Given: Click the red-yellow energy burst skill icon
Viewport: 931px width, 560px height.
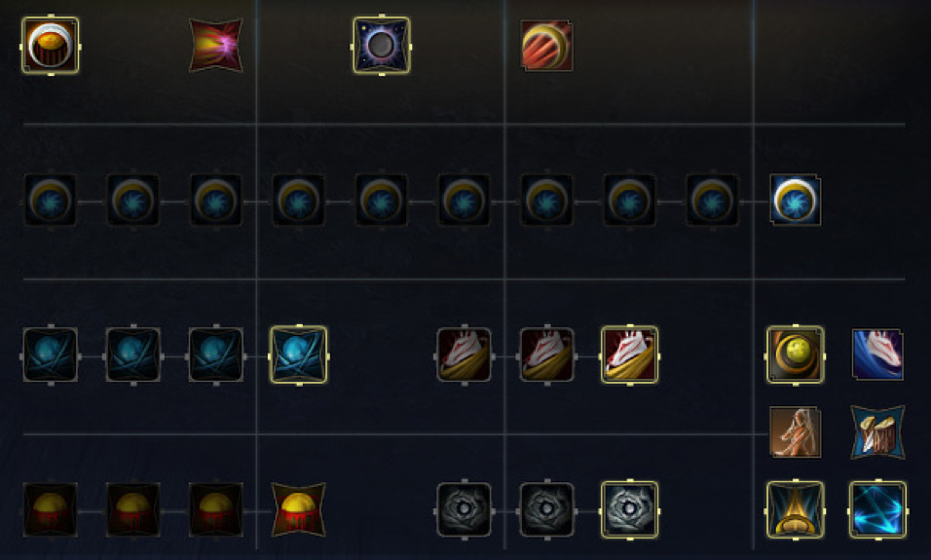Looking at the screenshot, I should [215, 45].
